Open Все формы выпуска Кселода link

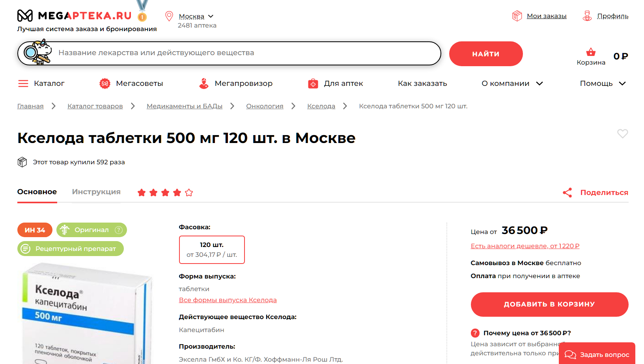click(228, 300)
